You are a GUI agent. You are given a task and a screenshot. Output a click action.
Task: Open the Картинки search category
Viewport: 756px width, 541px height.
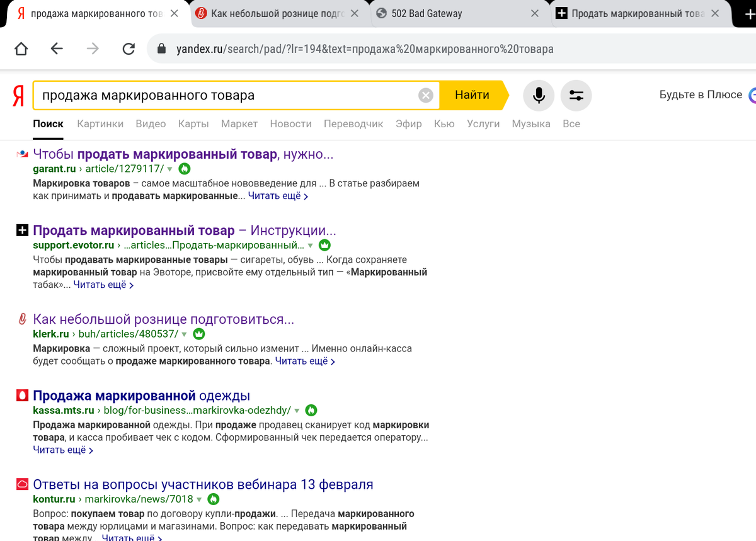100,124
